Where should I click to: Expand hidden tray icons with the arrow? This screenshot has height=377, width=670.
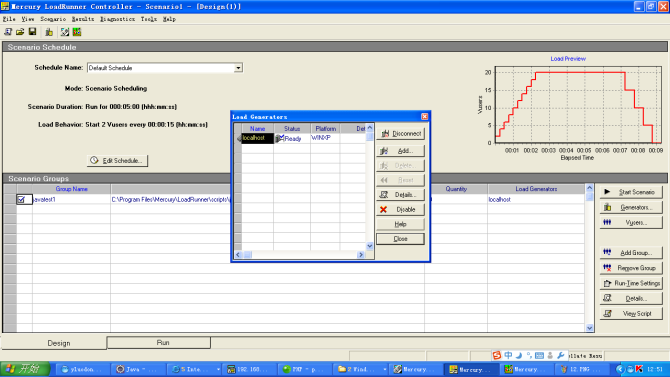[x=620, y=369]
